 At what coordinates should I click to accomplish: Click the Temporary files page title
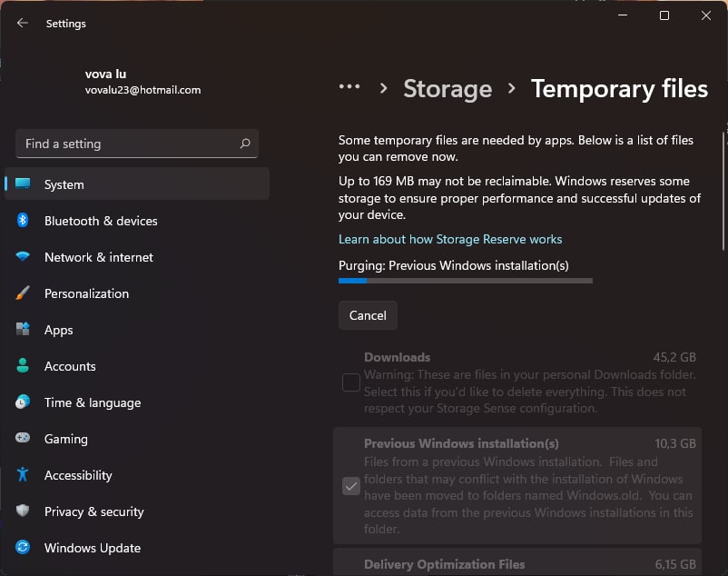coord(619,89)
